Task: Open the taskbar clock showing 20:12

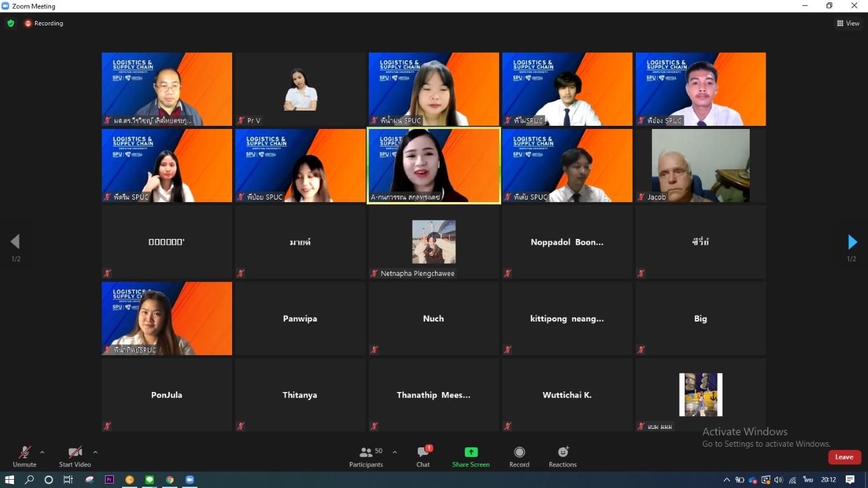Action: (x=828, y=480)
